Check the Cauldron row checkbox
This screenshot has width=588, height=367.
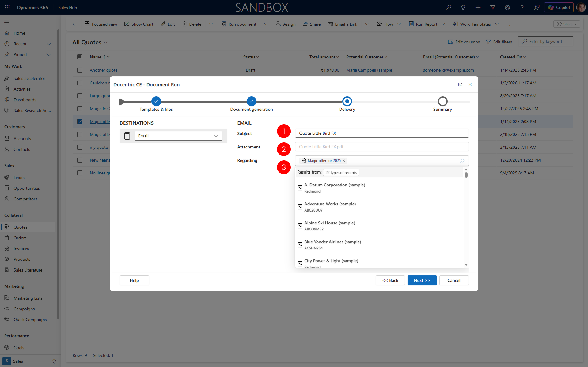80,83
